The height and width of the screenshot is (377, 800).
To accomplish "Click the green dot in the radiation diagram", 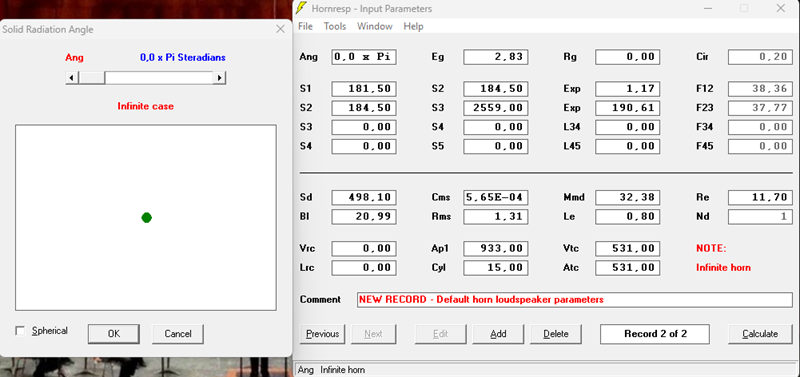I will click(x=146, y=218).
